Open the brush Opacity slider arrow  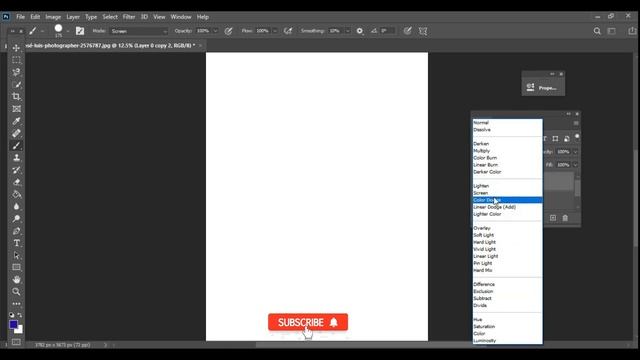(x=216, y=31)
